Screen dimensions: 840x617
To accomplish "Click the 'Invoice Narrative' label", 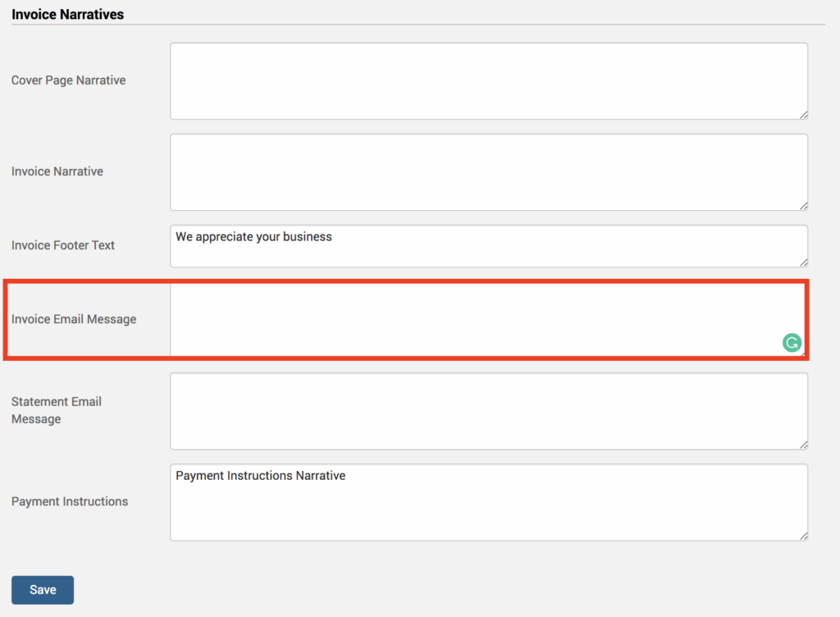I will (x=57, y=171).
